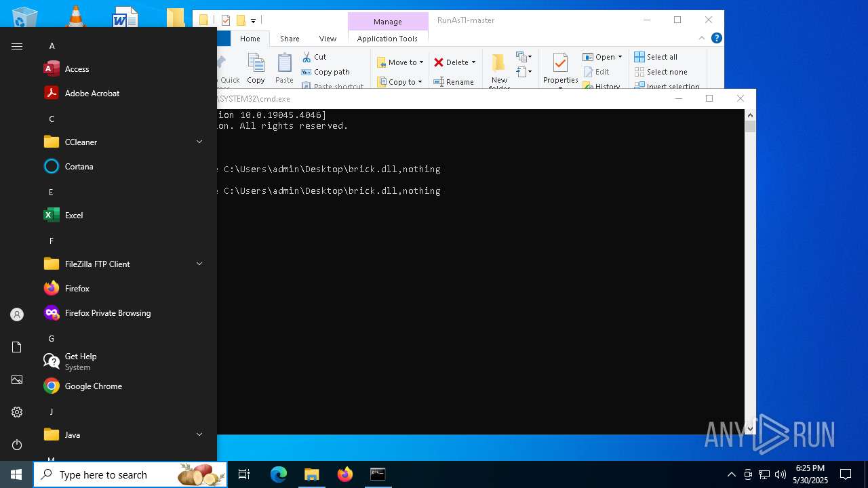Open the network icon in tray

(x=764, y=474)
